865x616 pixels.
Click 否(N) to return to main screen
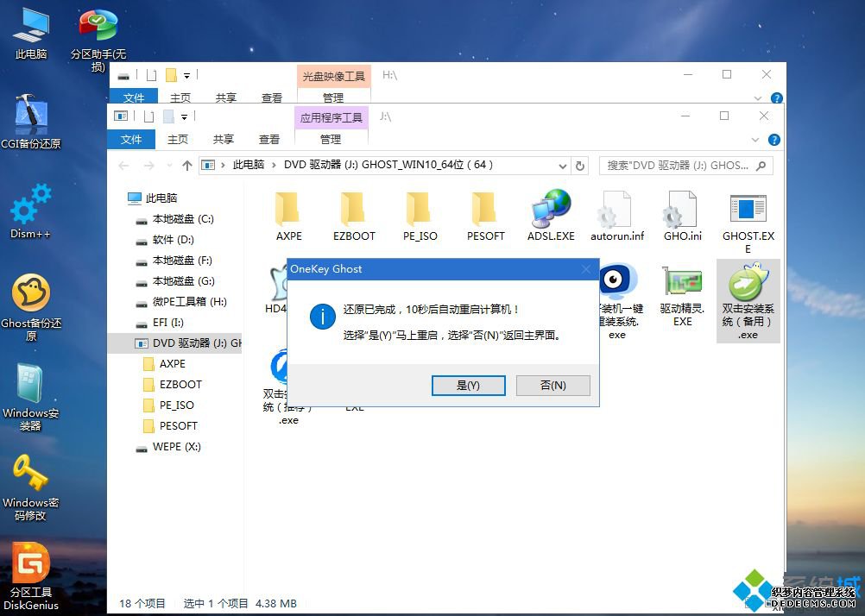[x=552, y=386]
